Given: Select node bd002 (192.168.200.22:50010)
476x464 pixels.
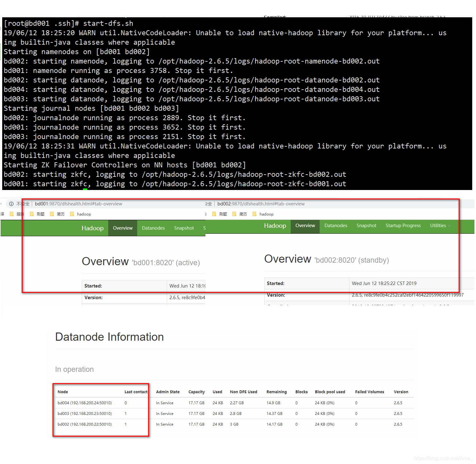Looking at the screenshot, I should (85, 424).
